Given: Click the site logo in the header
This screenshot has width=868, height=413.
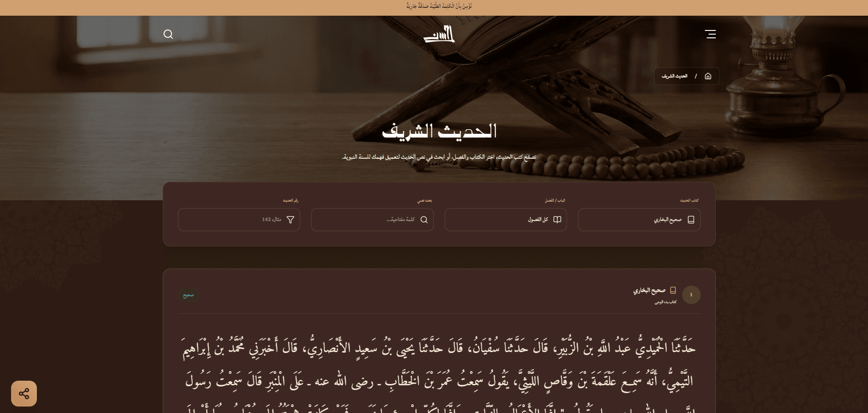Looking at the screenshot, I should [x=439, y=35].
